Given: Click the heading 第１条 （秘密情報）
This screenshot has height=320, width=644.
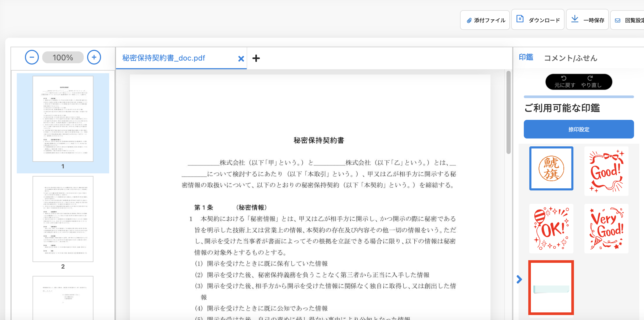Looking at the screenshot, I should point(231,207).
